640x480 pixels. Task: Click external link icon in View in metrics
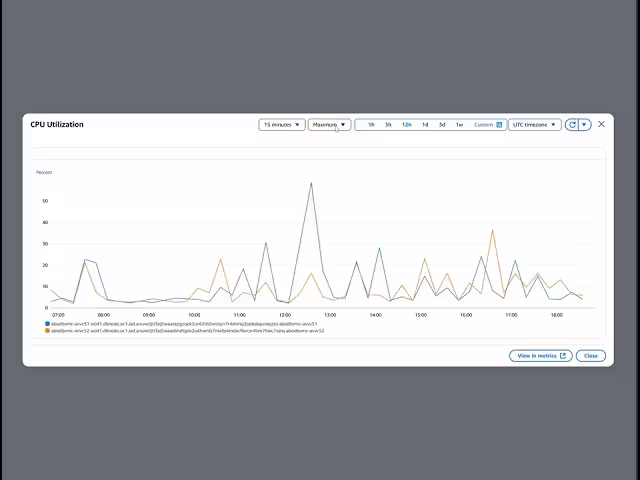coord(563,356)
